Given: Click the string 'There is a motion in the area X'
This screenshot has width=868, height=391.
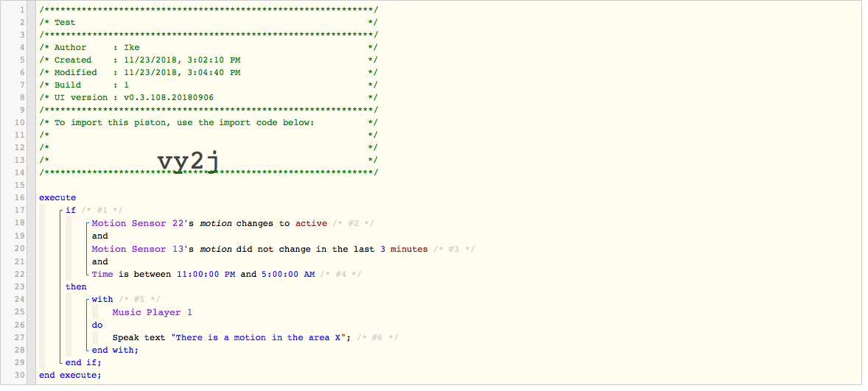Looking at the screenshot, I should (259, 337).
